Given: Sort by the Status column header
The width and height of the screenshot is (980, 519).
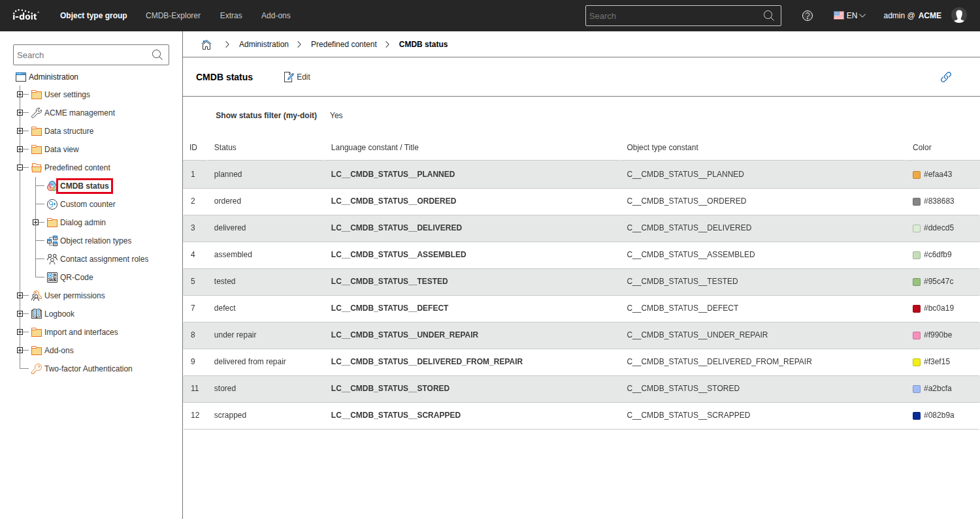Looking at the screenshot, I should tap(225, 148).
